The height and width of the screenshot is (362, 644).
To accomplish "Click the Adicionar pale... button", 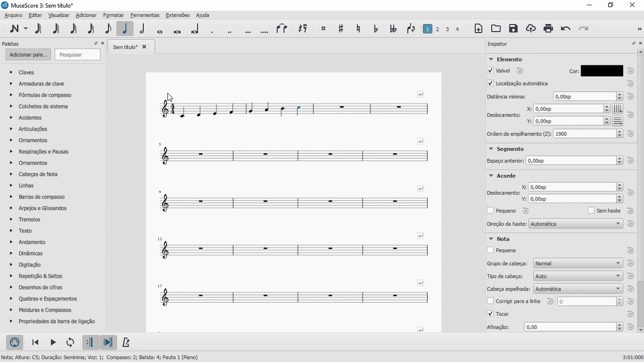I will (28, 55).
